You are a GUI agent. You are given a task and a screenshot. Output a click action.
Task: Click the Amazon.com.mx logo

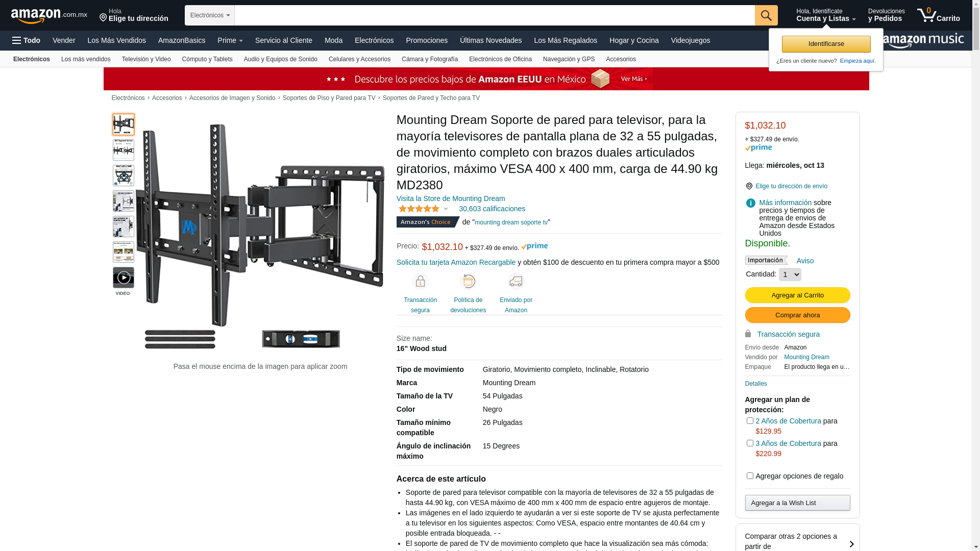click(x=49, y=15)
